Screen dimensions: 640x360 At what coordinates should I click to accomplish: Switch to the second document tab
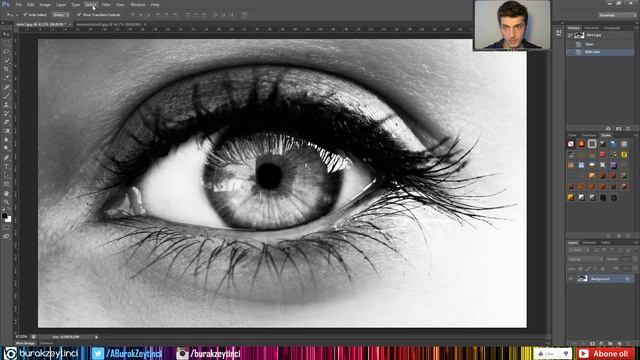click(109, 24)
